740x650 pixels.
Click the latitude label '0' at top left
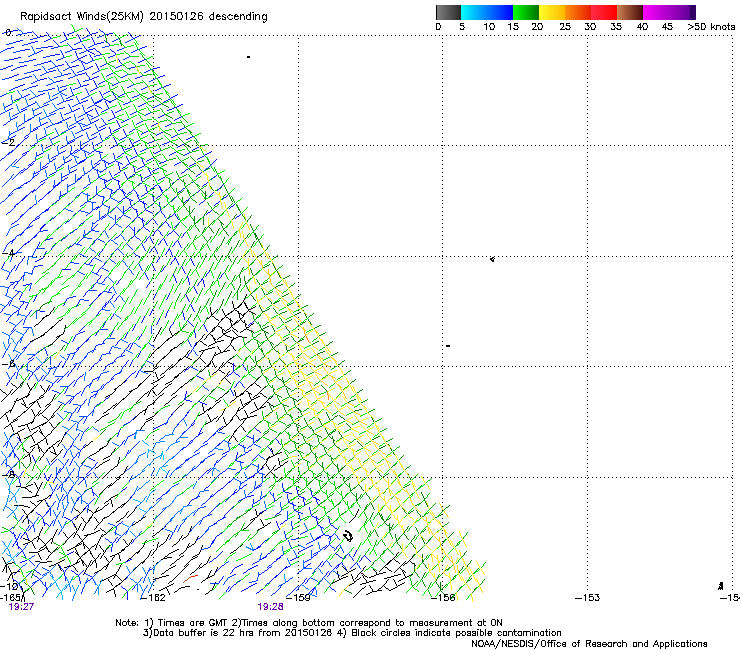pos(8,33)
